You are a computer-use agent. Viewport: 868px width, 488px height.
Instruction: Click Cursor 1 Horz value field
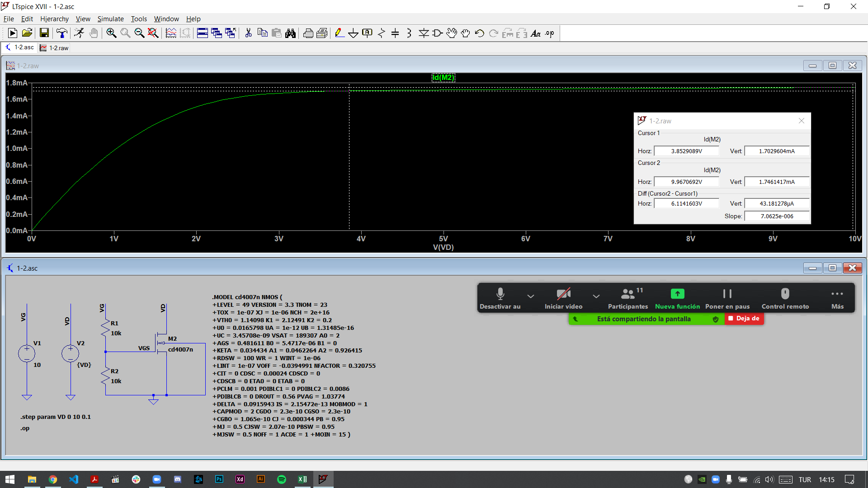click(x=686, y=151)
